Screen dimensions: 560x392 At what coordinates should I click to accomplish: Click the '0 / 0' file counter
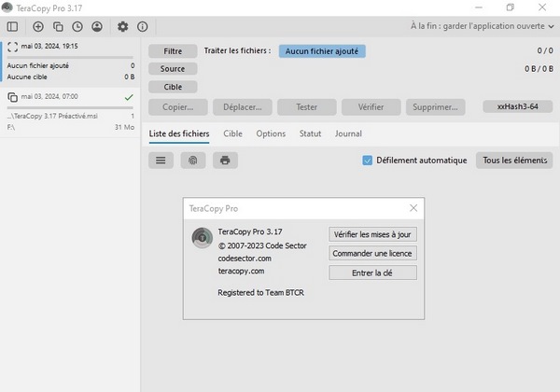pos(545,50)
